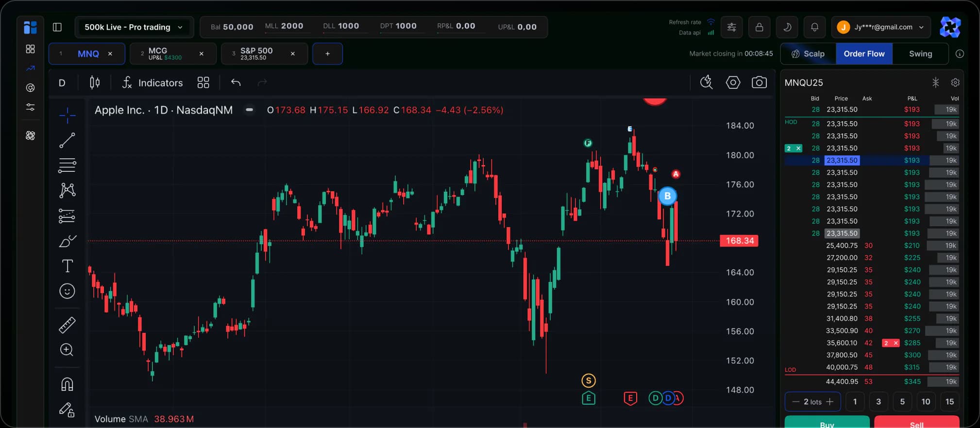Viewport: 980px width, 428px height.
Task: Click the candlestick chart type icon
Action: click(x=95, y=82)
